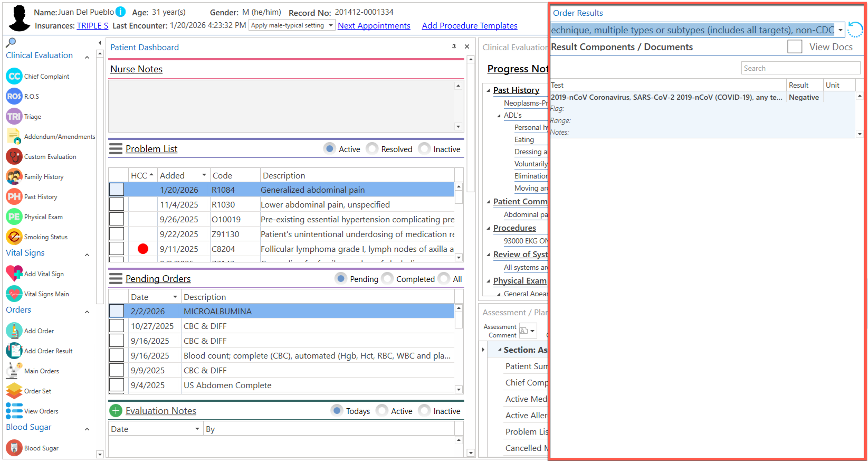This screenshot has height=461, width=868.
Task: Open Add Order Result icon
Action: pos(14,351)
